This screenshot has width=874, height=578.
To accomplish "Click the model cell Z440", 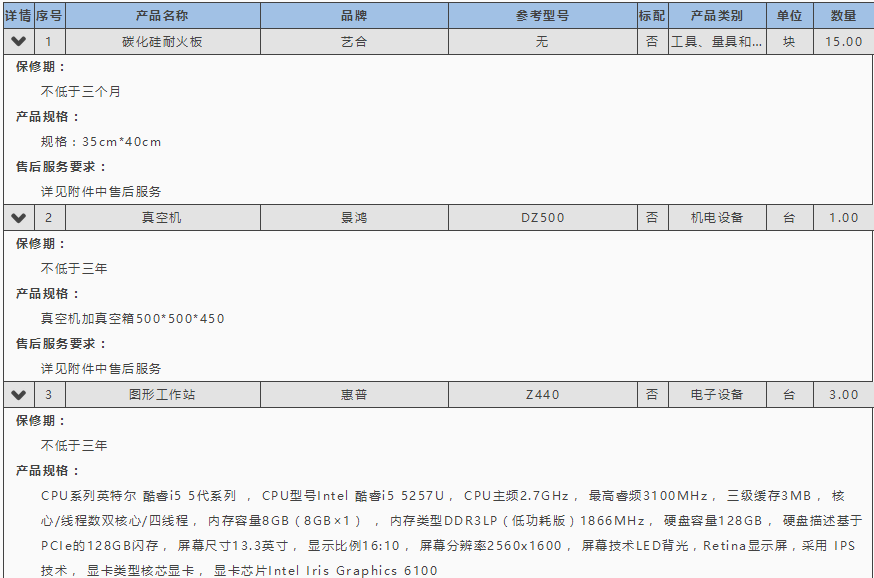I will (x=542, y=395).
